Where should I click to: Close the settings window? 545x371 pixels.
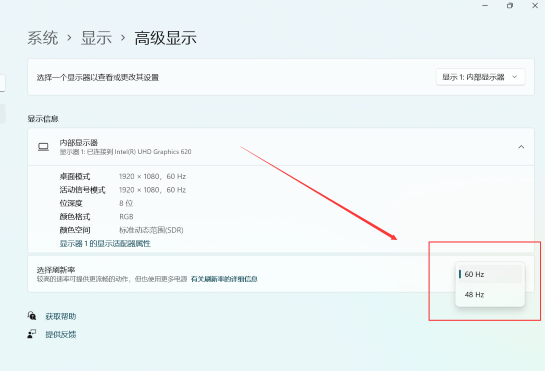click(x=535, y=6)
